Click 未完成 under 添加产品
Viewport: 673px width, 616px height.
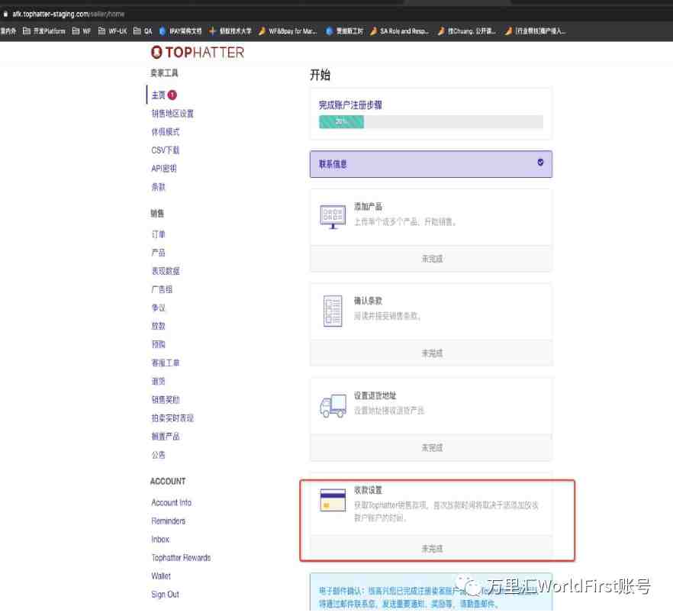(431, 259)
